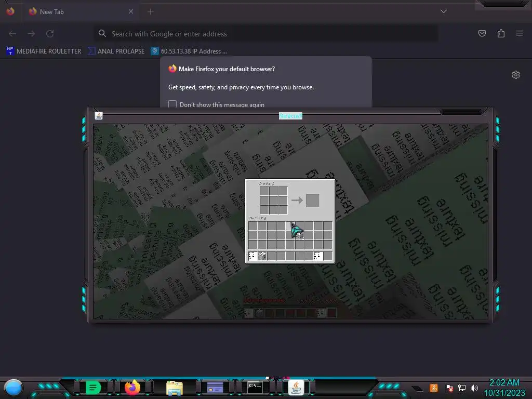Select the eighth hotbar slot item in inventory
Screen dimensions: 532x399
[x=318, y=256]
